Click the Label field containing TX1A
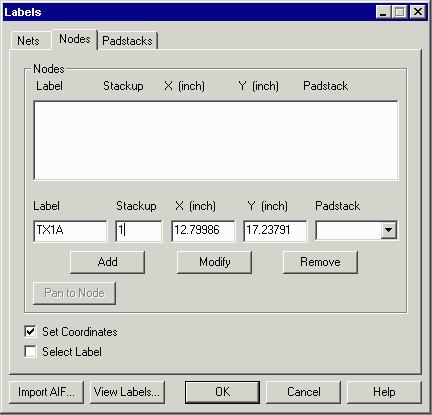 tap(70, 230)
